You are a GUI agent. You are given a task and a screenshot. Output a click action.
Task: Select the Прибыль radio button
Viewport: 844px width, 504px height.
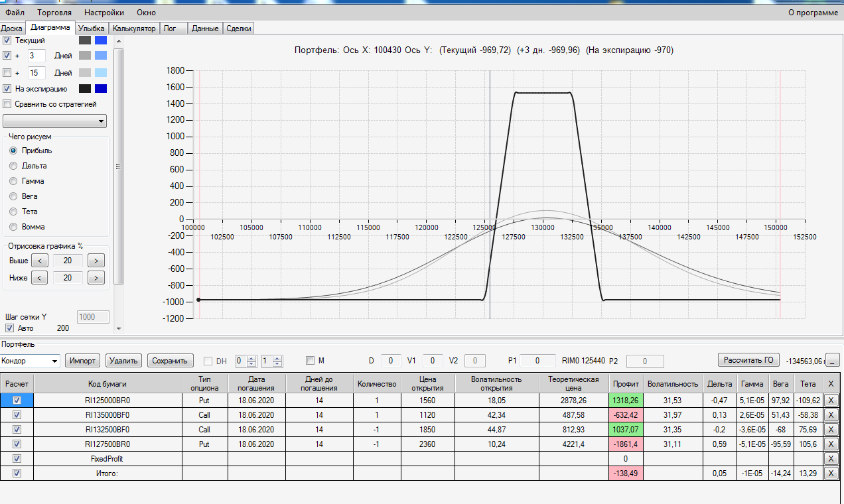[x=13, y=151]
